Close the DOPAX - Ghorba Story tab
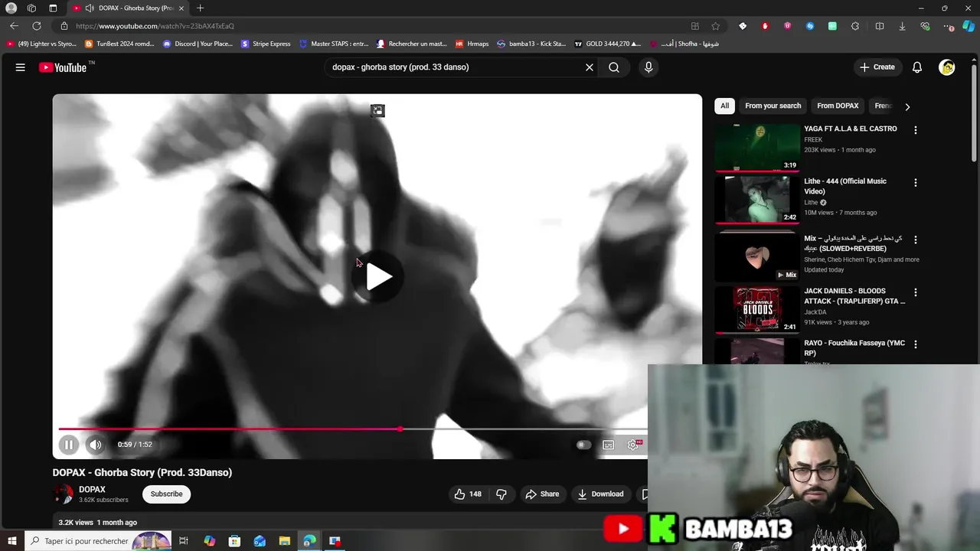This screenshot has height=551, width=980. click(x=181, y=8)
